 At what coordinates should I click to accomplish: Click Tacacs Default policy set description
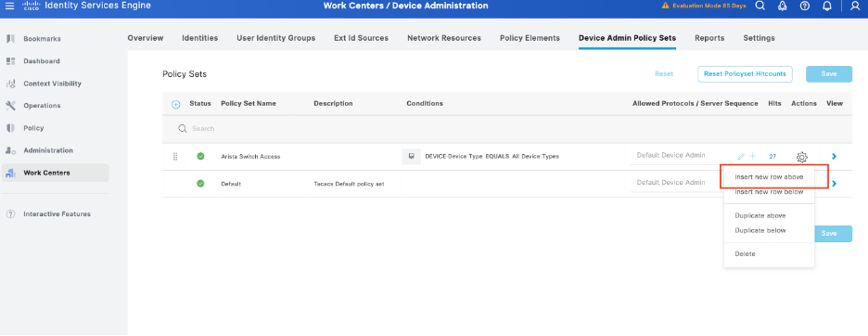point(349,184)
